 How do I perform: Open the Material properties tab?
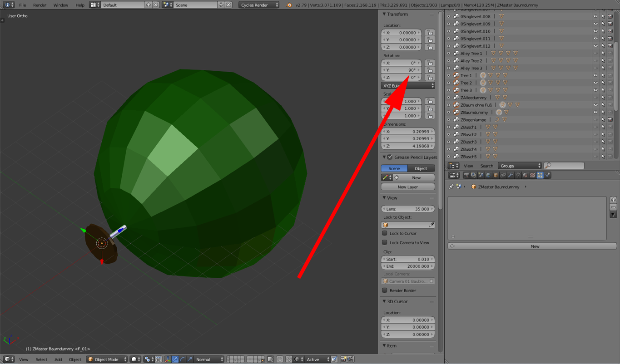(525, 175)
